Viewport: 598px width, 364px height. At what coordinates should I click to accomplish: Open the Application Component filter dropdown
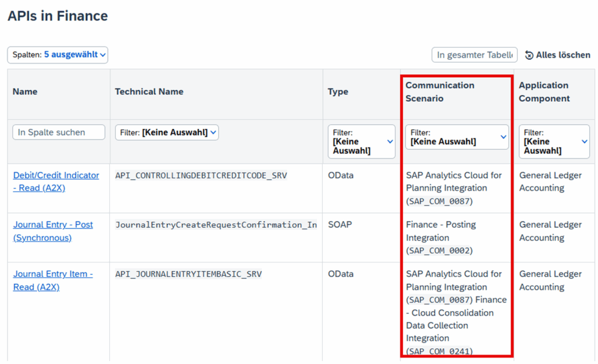click(553, 142)
